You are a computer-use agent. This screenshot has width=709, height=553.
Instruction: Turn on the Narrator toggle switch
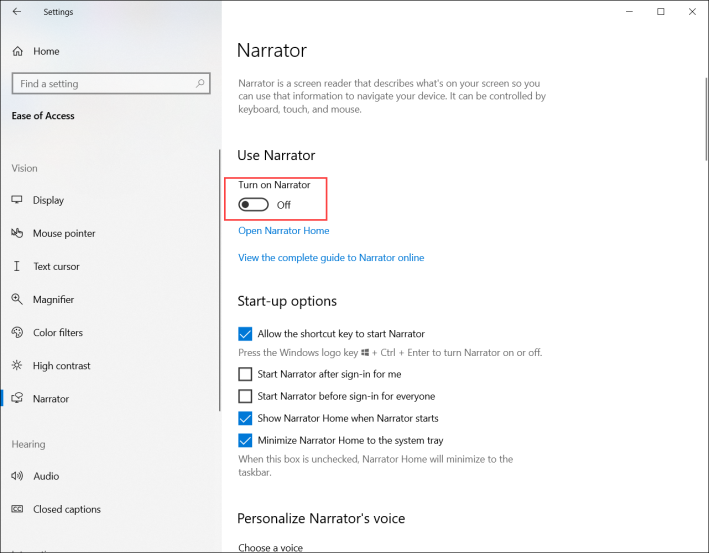(253, 205)
